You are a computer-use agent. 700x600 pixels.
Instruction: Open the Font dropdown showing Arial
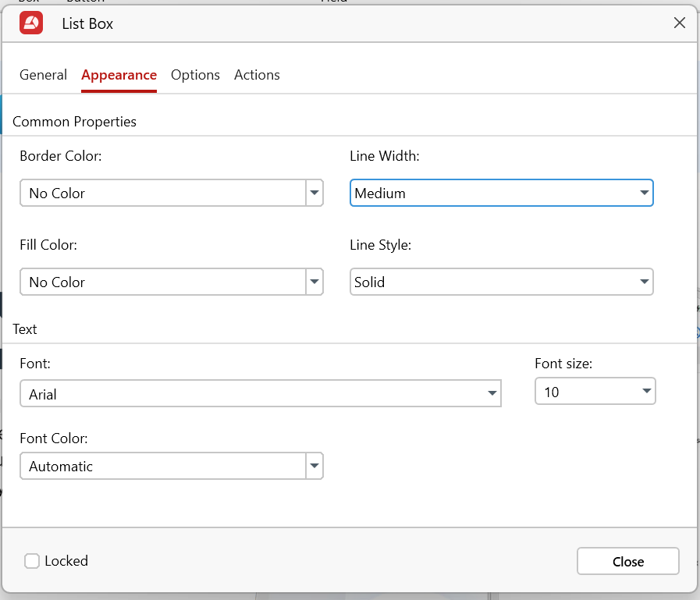(260, 394)
